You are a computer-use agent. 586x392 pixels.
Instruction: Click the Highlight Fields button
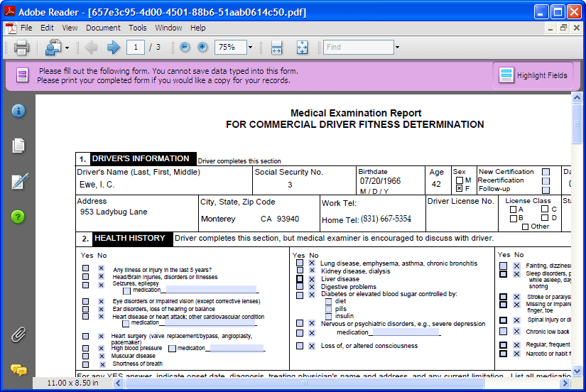coord(533,75)
